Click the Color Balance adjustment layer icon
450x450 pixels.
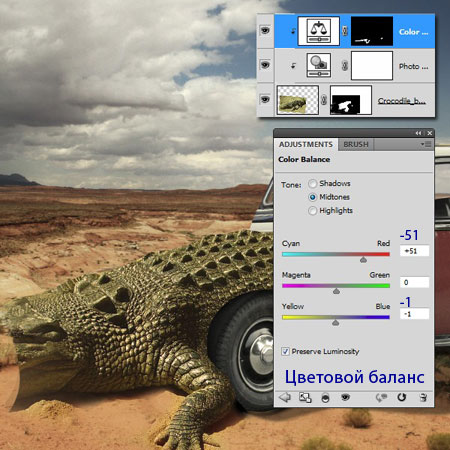tap(319, 31)
